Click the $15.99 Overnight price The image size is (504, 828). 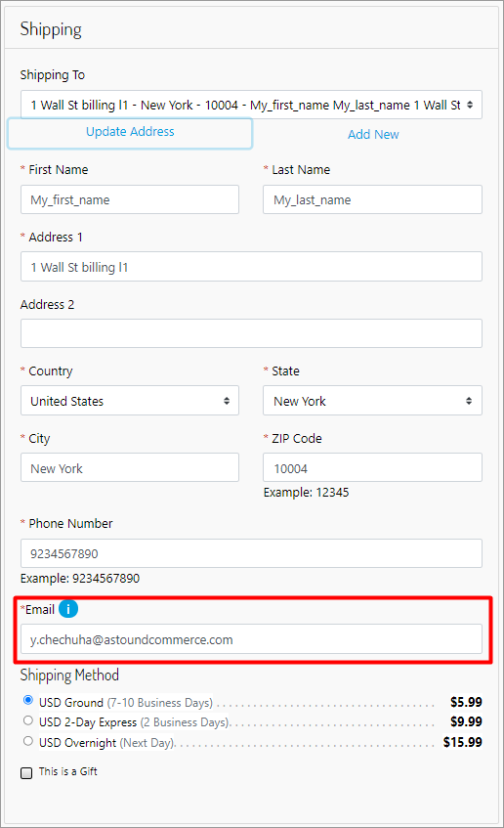[x=463, y=742]
